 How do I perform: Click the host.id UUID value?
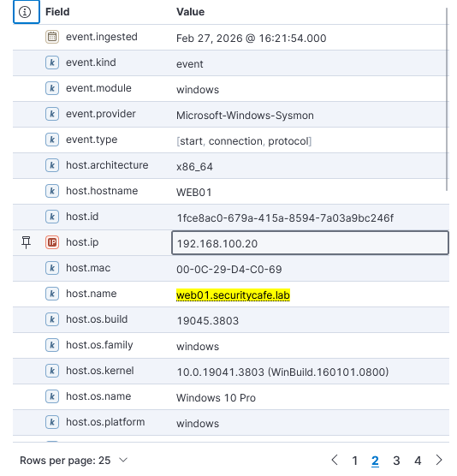click(x=285, y=218)
